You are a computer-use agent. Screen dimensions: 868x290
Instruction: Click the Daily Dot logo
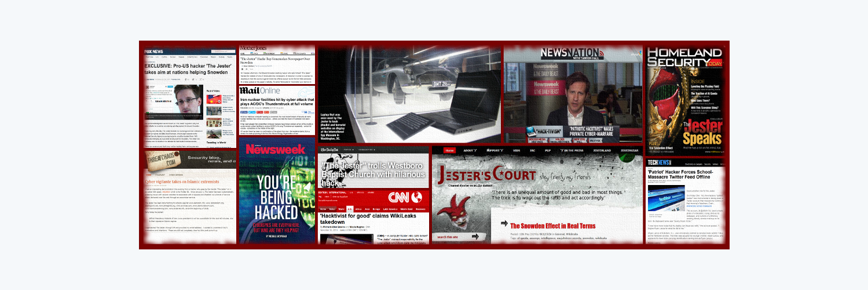pyautogui.click(x=331, y=150)
